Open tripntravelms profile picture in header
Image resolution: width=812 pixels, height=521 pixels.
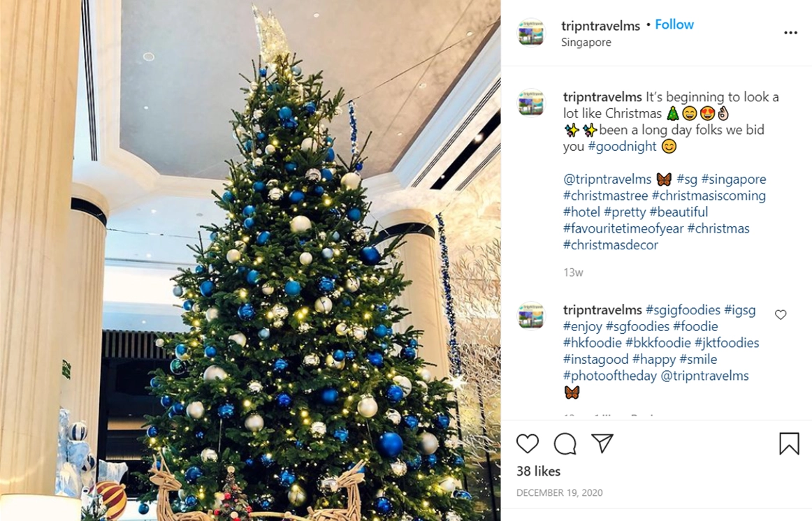(531, 33)
